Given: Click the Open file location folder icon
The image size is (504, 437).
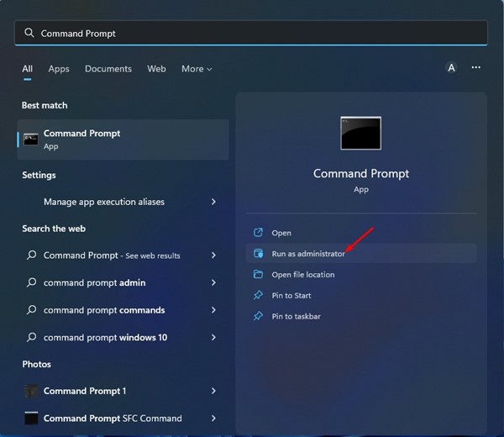Looking at the screenshot, I should tap(258, 274).
